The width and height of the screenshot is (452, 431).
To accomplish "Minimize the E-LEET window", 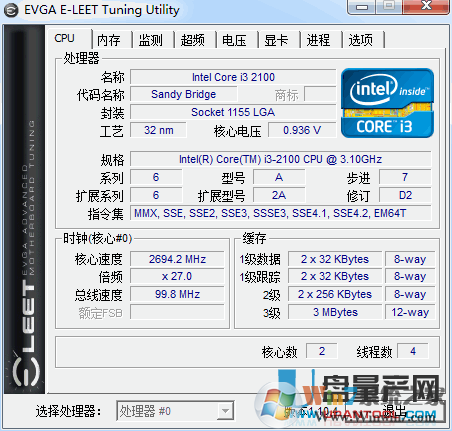I will pos(362,7).
